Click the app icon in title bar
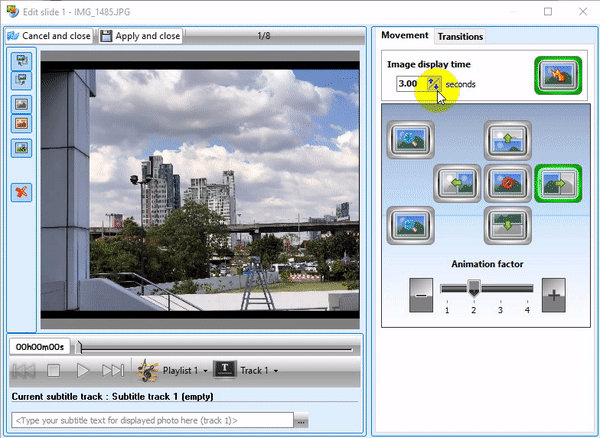 click(x=13, y=11)
